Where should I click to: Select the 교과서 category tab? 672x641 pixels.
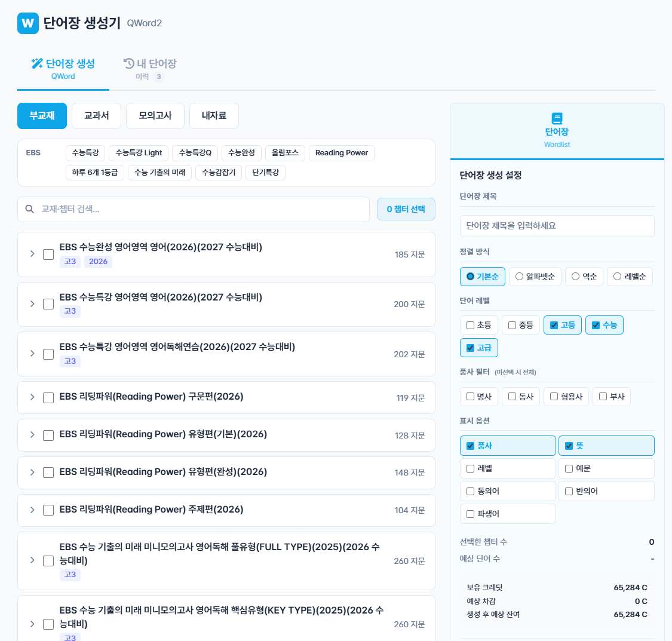tap(96, 116)
